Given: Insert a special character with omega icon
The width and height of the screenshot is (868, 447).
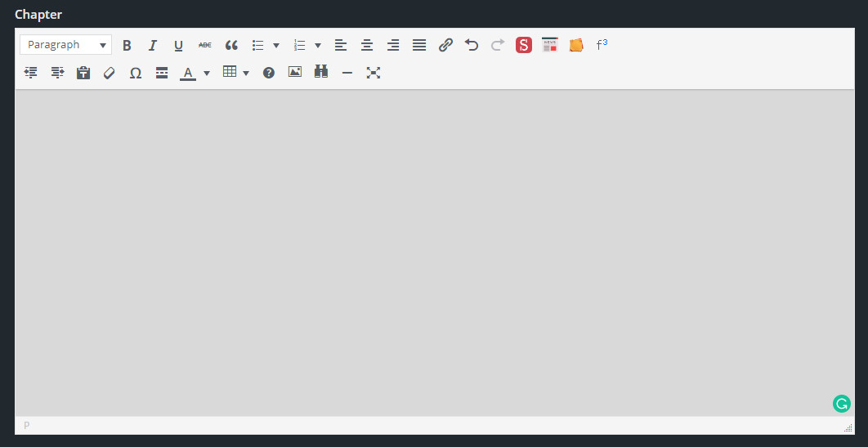Looking at the screenshot, I should tap(136, 73).
